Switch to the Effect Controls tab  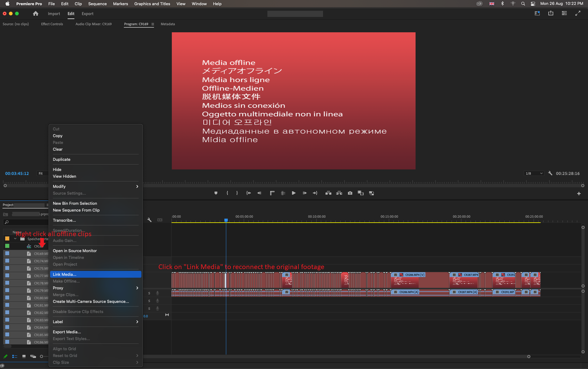[x=52, y=24]
